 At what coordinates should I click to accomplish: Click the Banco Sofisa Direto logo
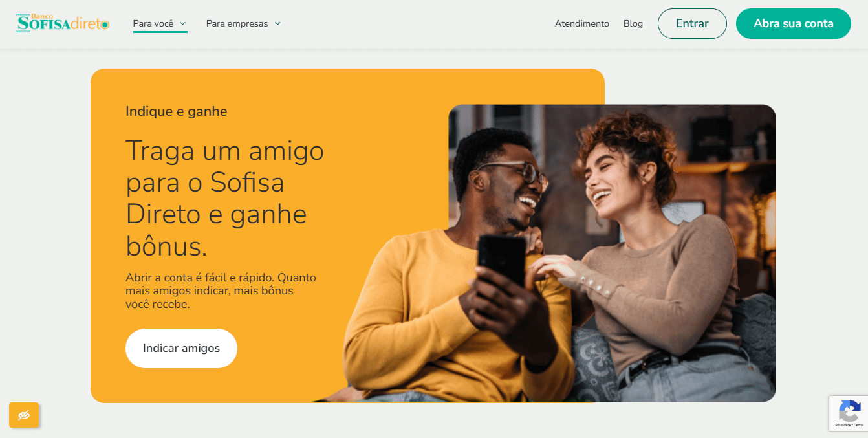63,23
